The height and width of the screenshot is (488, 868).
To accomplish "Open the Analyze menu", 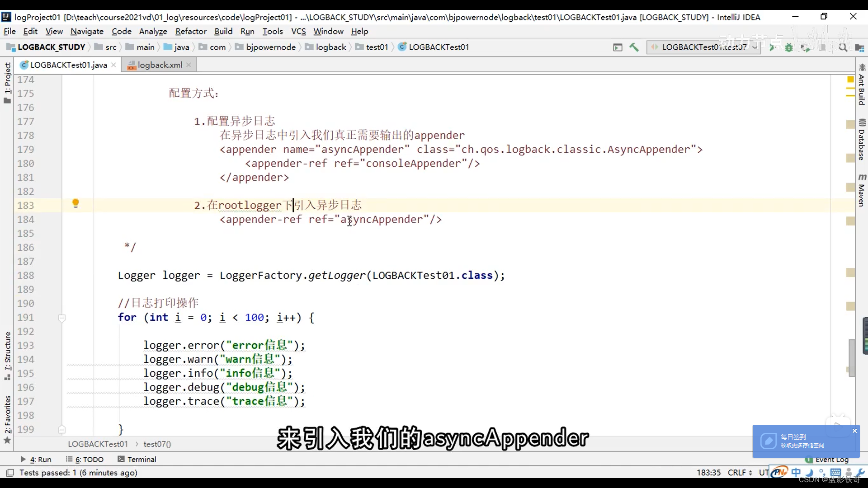I will click(x=153, y=31).
